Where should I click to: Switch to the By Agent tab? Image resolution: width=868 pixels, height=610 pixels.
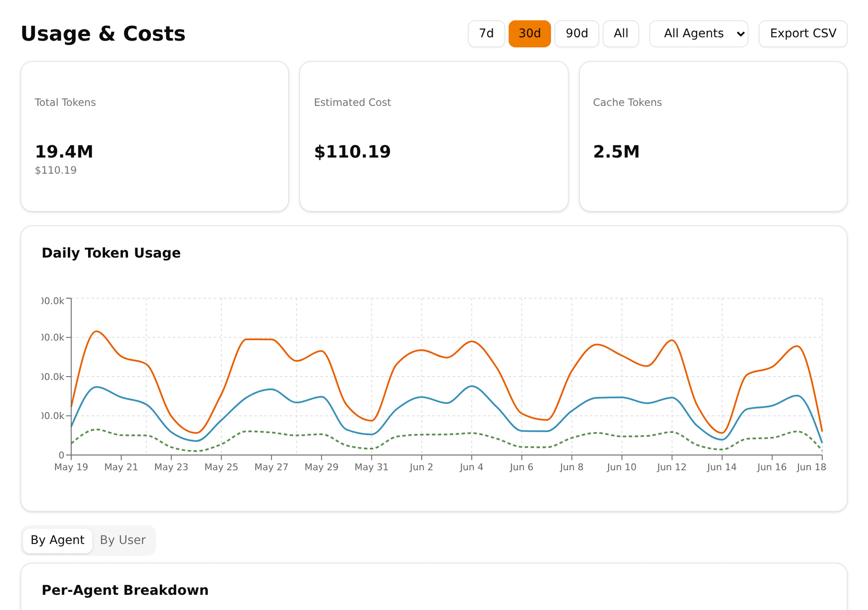pyautogui.click(x=57, y=540)
